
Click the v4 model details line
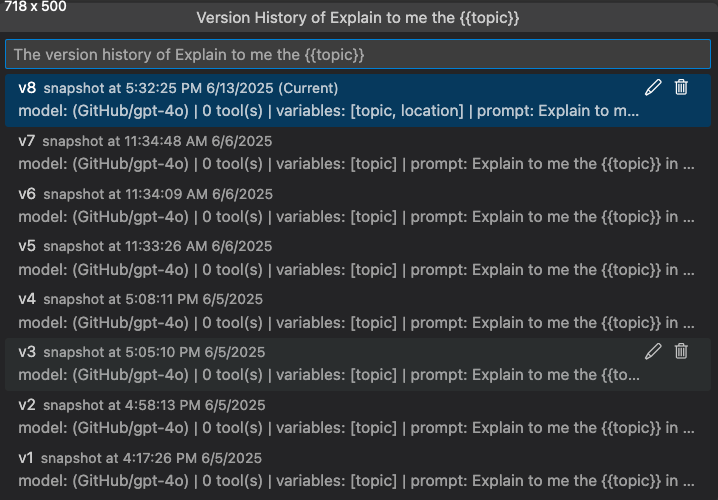[355, 321]
